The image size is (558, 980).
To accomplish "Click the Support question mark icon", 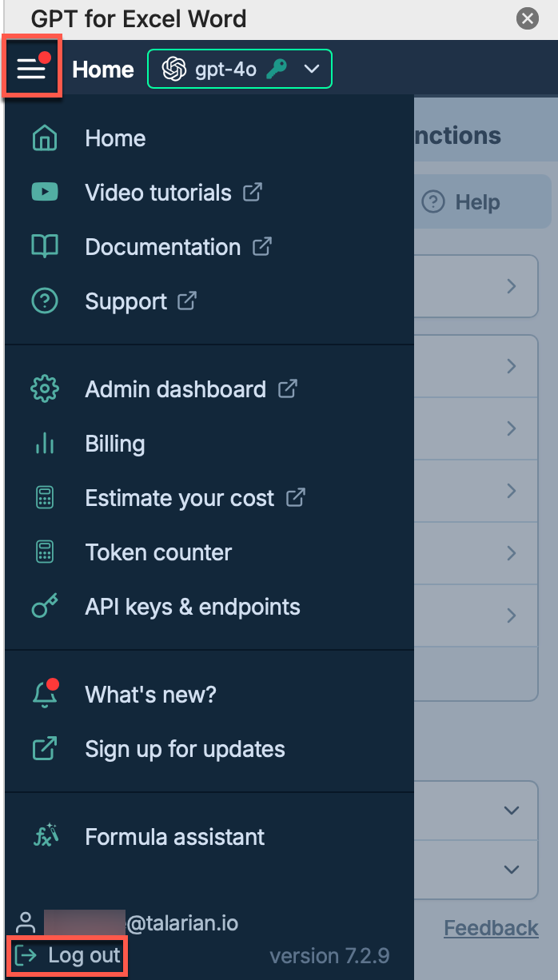I will click(45, 301).
